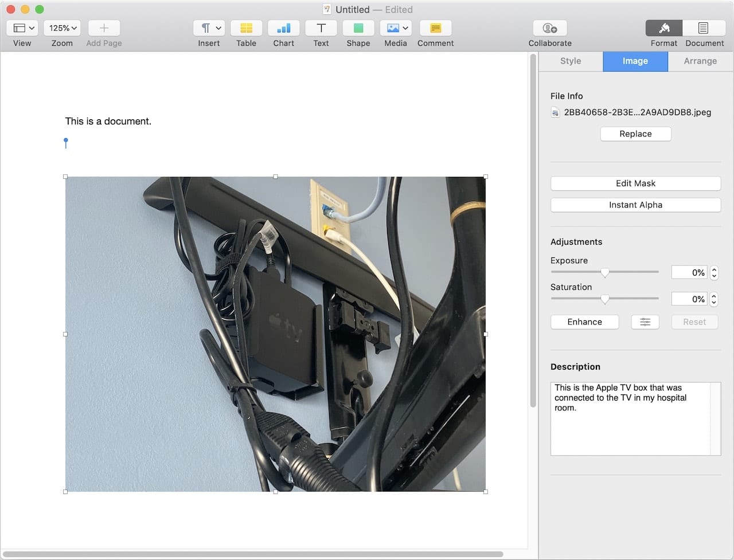Screen dimensions: 734x560
Task: Open the Insert dropdown menu
Action: click(210, 28)
